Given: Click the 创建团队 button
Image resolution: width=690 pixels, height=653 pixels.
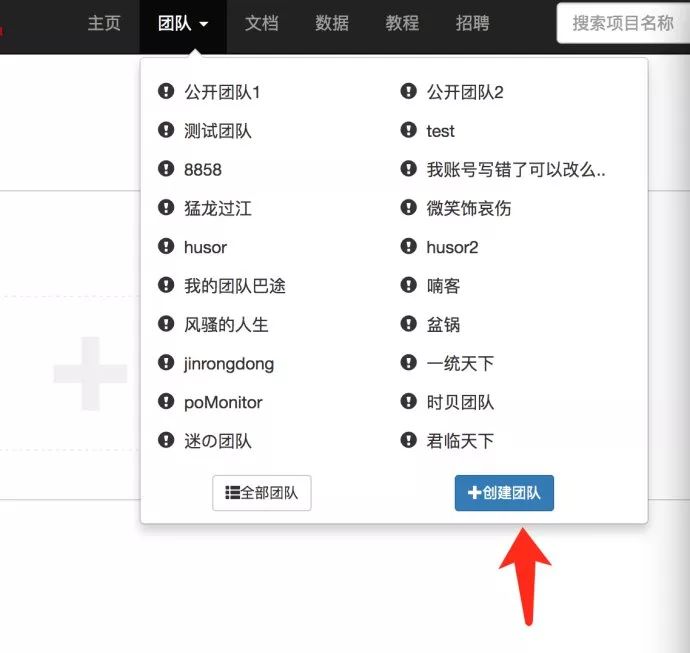Looking at the screenshot, I should click(x=504, y=493).
